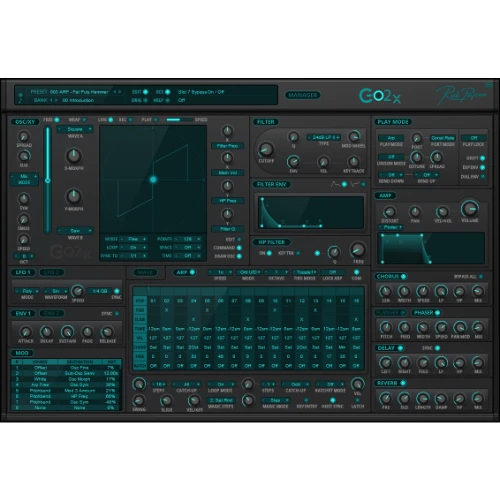Click the Play Lock Off button

[474, 138]
